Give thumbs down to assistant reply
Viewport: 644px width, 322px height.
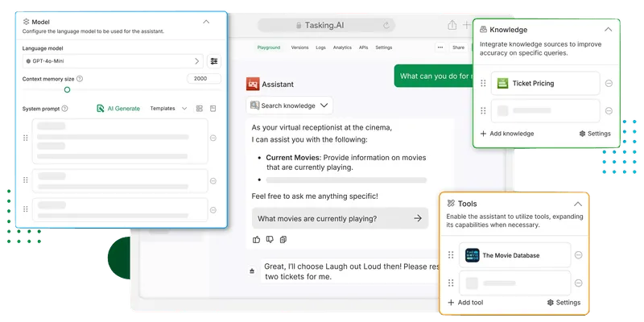click(270, 239)
